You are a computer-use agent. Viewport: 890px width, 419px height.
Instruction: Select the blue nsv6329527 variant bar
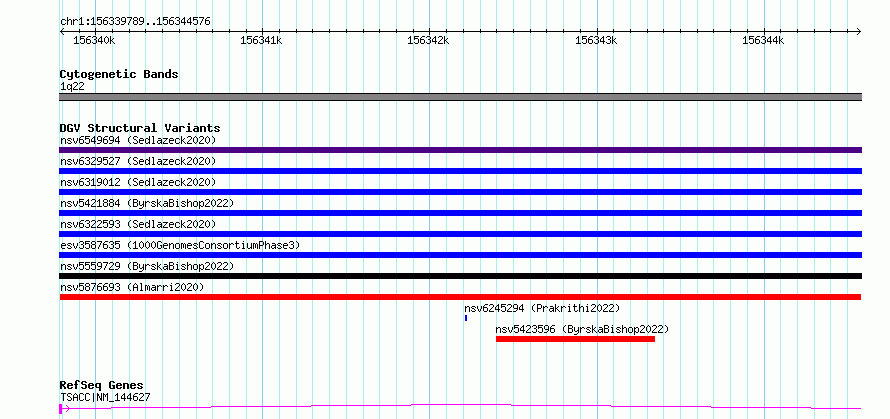(460, 171)
